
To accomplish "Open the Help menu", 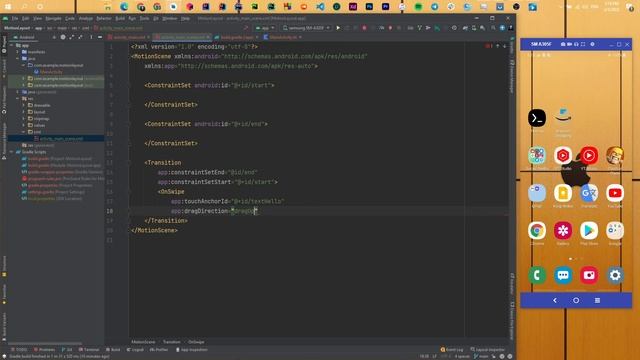I will [185, 18].
